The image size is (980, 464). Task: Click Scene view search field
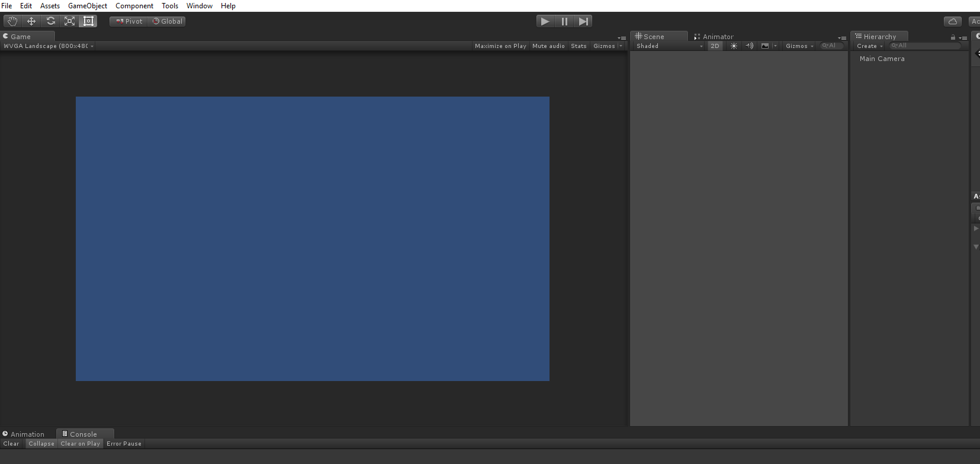click(832, 46)
